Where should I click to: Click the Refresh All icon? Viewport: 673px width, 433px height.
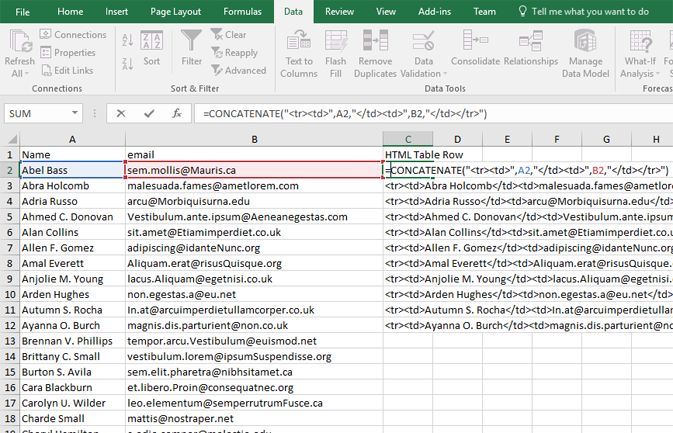(x=19, y=42)
